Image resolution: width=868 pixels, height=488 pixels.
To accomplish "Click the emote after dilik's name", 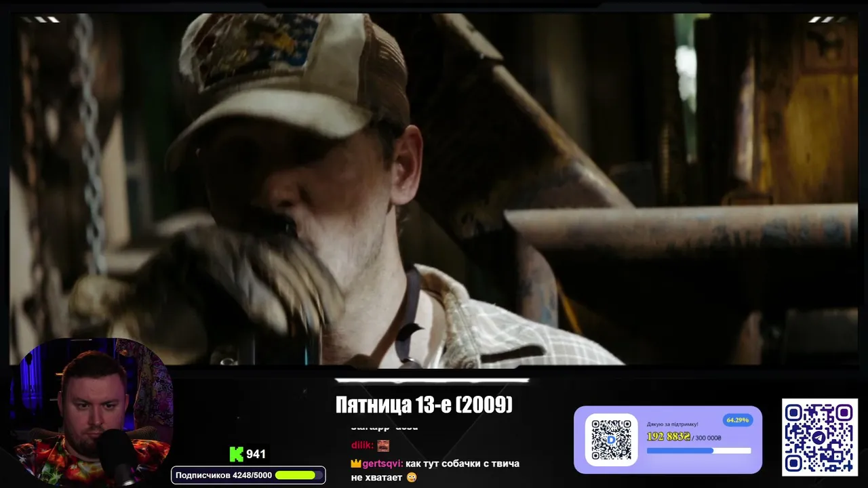I will 383,445.
